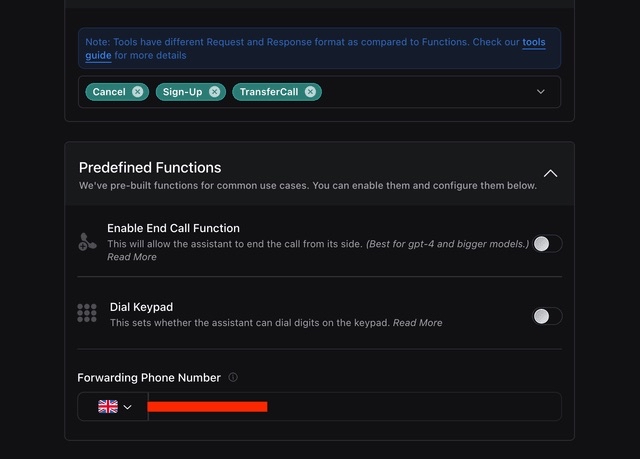Click the forwarding phone number input field

click(400, 407)
